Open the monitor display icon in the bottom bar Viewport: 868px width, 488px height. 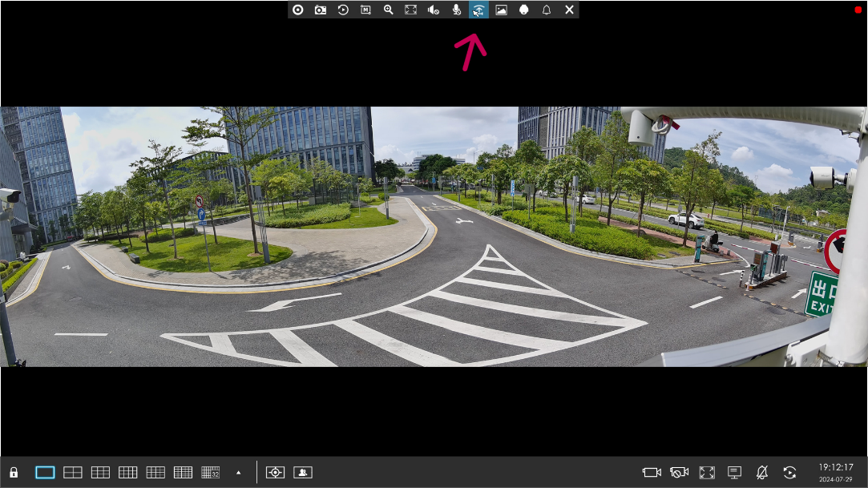[x=735, y=473]
